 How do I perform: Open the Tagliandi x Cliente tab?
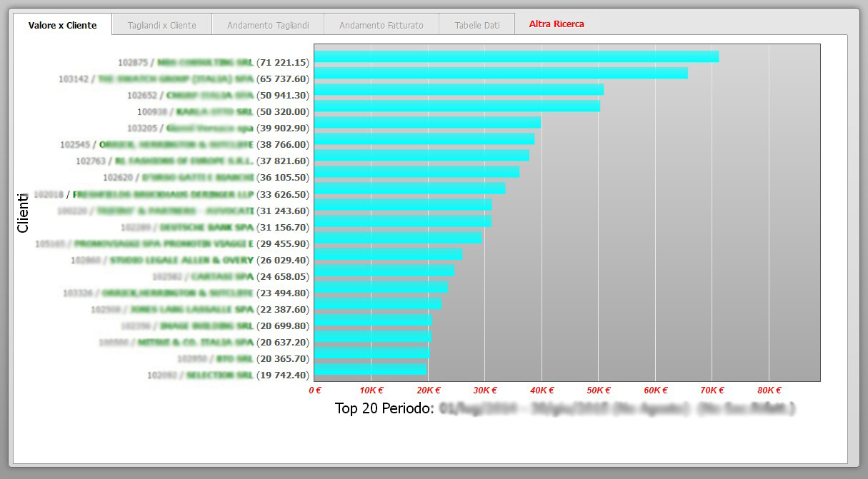162,24
